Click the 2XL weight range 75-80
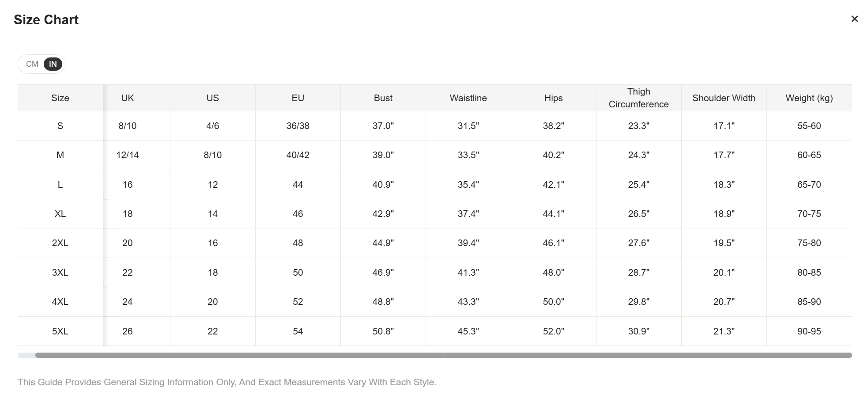868x414 pixels. pos(809,243)
